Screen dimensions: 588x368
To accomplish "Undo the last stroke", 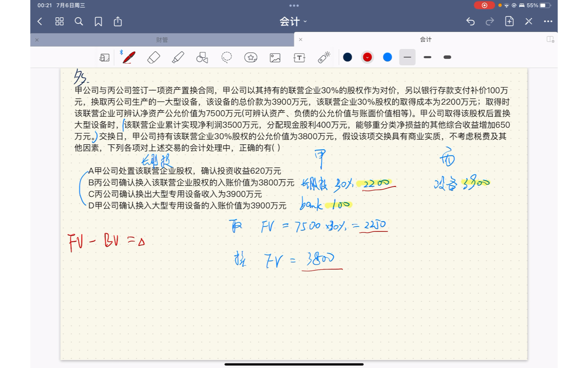I will click(470, 21).
